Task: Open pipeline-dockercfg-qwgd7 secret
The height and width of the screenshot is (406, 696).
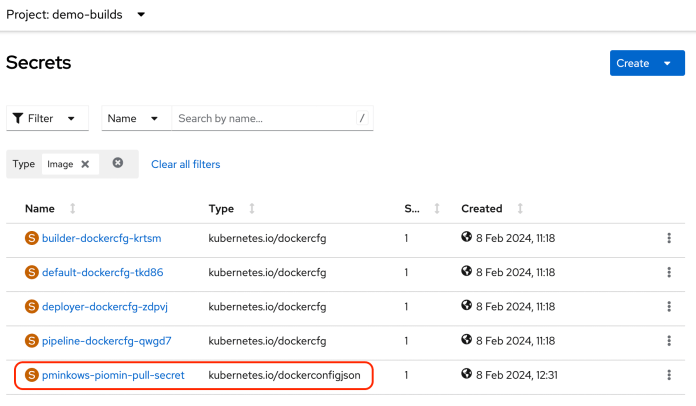Action: point(107,341)
